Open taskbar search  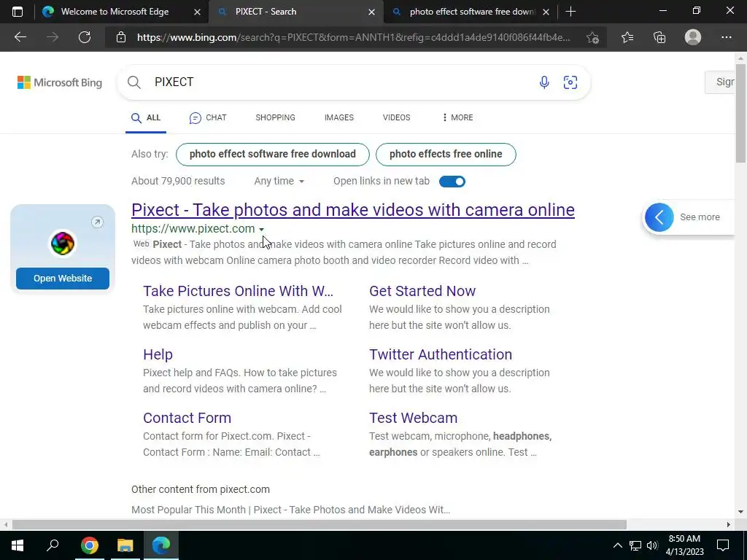pyautogui.click(x=53, y=545)
